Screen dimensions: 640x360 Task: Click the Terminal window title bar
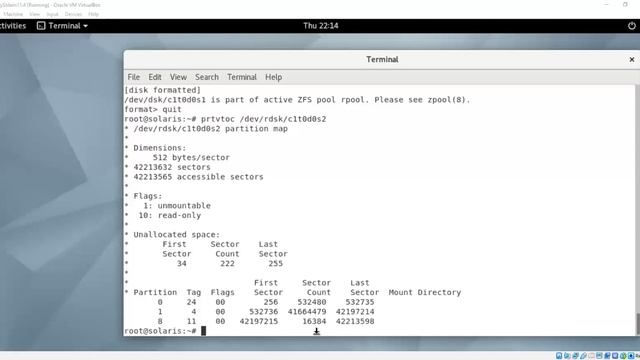click(382, 60)
